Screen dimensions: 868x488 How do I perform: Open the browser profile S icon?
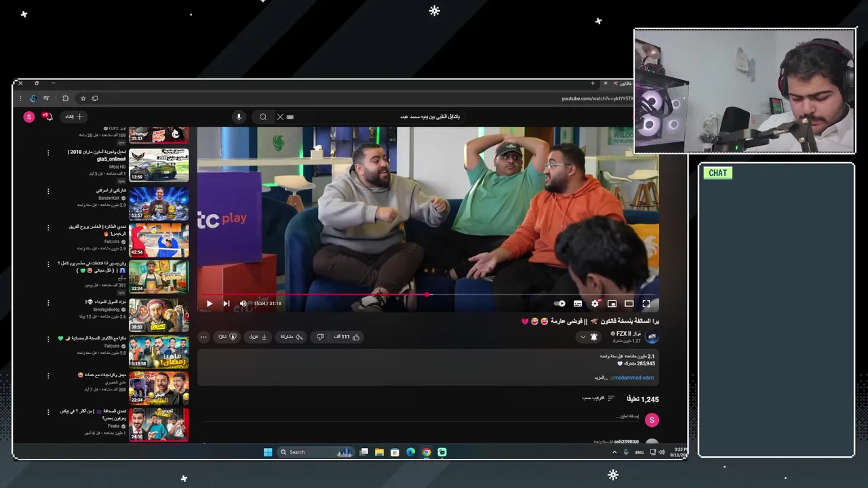click(x=33, y=98)
